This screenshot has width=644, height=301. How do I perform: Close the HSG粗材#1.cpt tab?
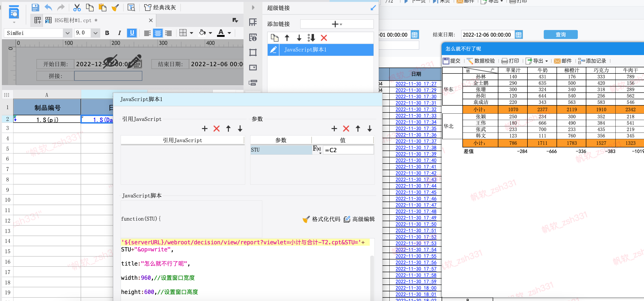pyautogui.click(x=151, y=21)
